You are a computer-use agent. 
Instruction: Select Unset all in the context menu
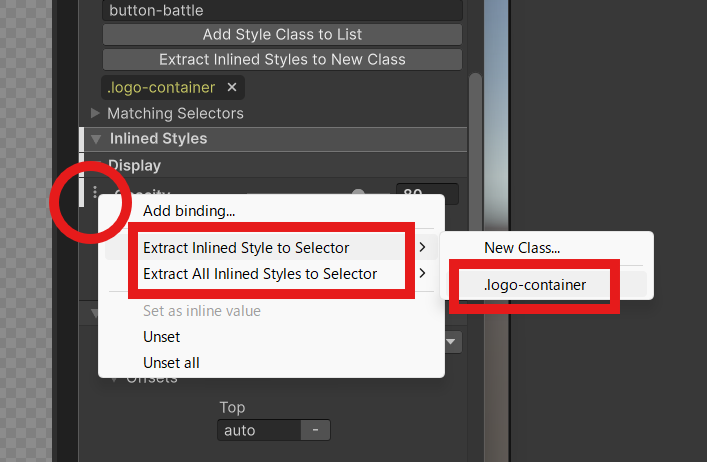[x=171, y=362]
